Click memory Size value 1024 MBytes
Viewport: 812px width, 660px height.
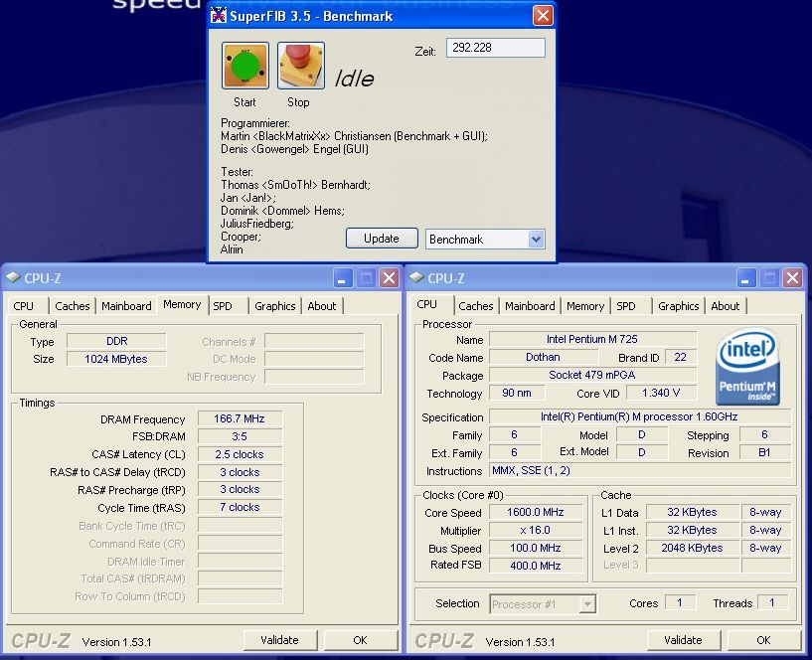tap(116, 359)
